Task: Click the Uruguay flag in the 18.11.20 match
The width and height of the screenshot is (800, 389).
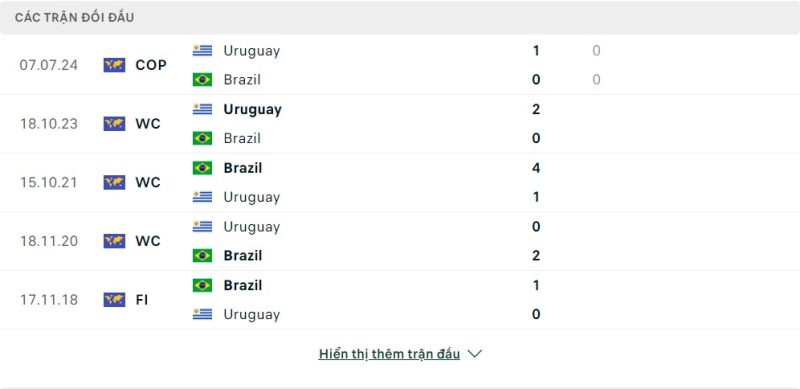Action: tap(202, 227)
